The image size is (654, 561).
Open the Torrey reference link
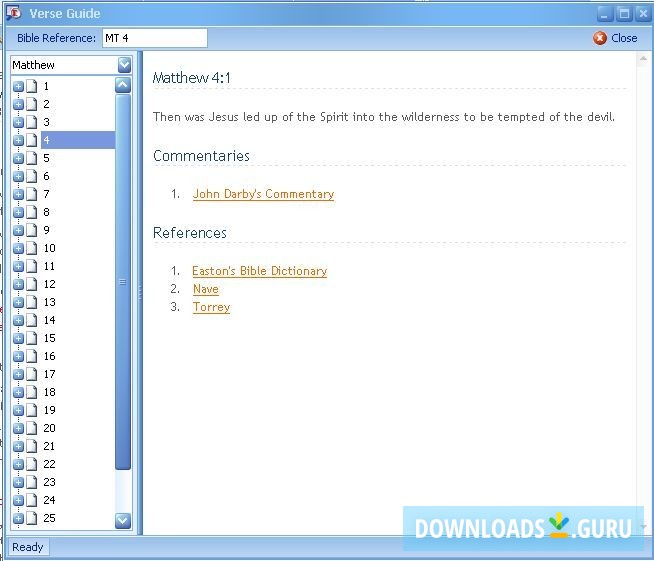point(211,307)
